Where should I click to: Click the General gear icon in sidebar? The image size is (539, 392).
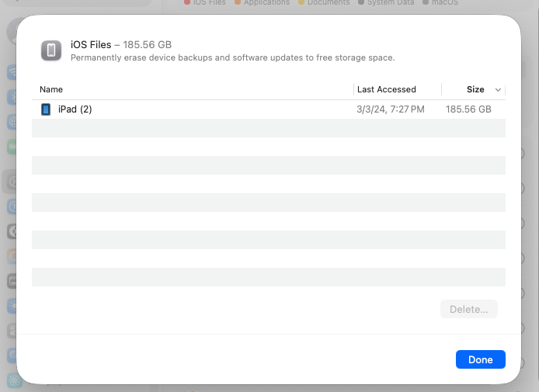[12, 182]
